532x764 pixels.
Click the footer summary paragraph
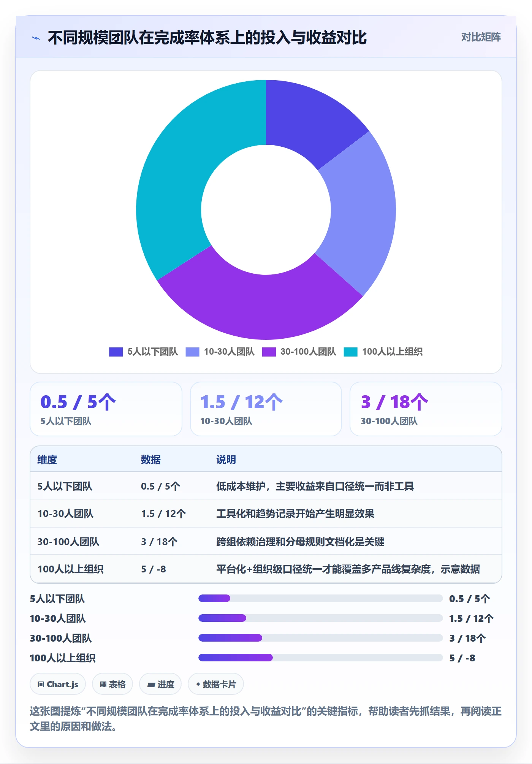[266, 718]
